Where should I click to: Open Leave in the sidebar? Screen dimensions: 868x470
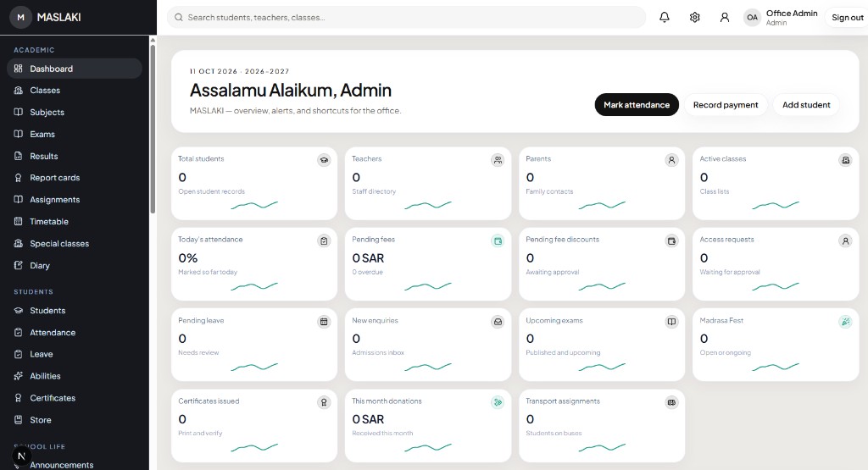click(x=75, y=354)
